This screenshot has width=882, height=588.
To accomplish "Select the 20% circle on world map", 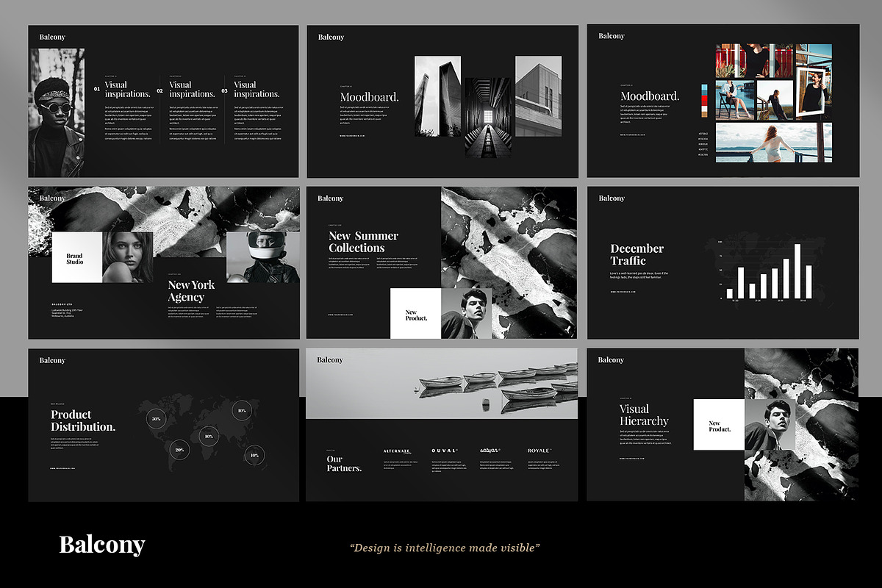I will click(x=179, y=449).
